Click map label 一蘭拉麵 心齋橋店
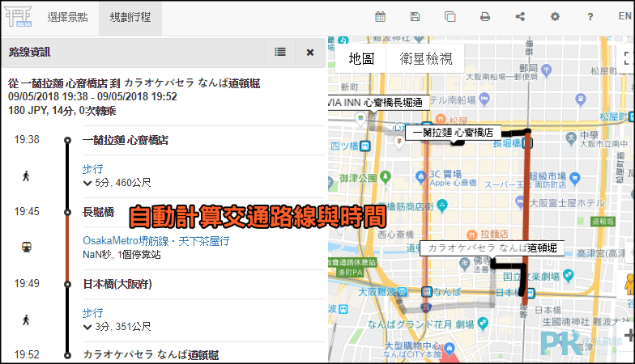Image resolution: width=635 pixels, height=364 pixels. tap(453, 133)
